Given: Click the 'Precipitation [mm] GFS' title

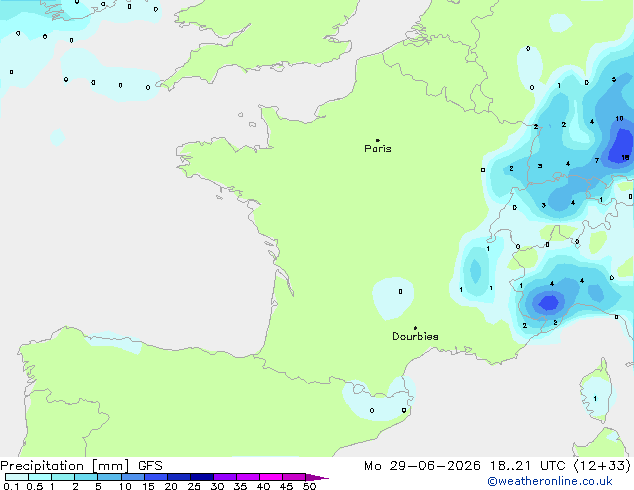Looking at the screenshot, I should click(x=81, y=466).
